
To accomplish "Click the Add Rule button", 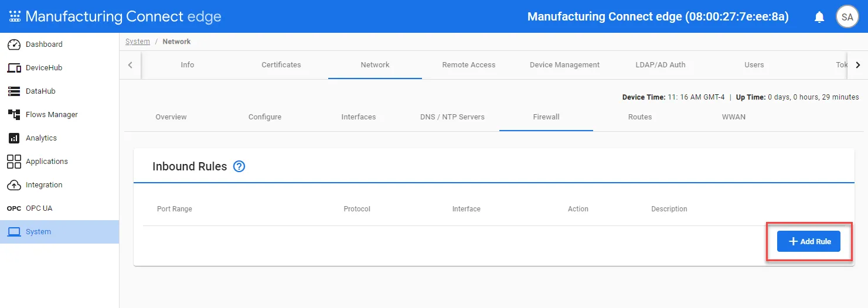I will [x=809, y=241].
